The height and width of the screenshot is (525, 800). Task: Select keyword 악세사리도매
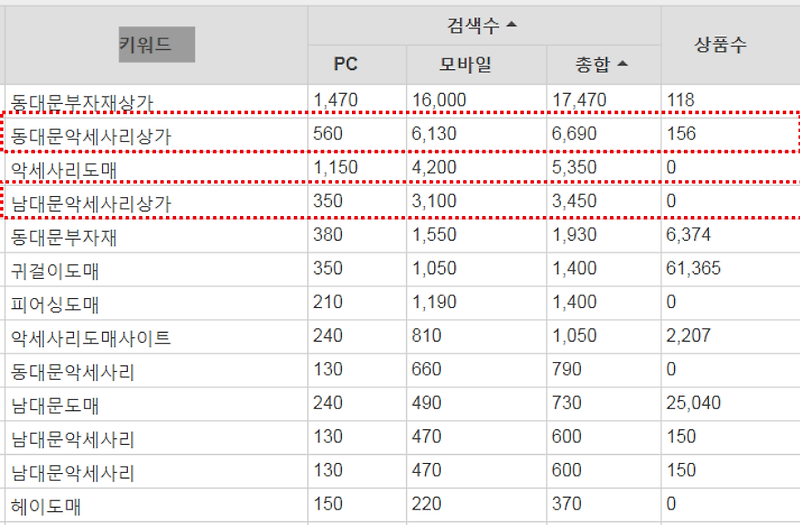pos(64,170)
